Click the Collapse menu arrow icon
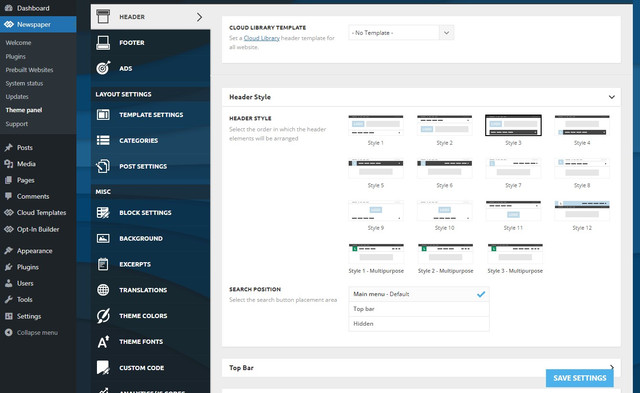 9,333
